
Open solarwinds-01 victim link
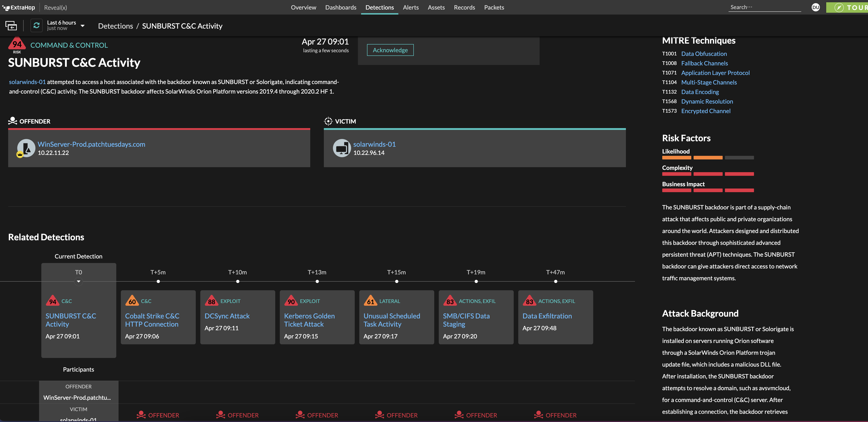(x=374, y=144)
